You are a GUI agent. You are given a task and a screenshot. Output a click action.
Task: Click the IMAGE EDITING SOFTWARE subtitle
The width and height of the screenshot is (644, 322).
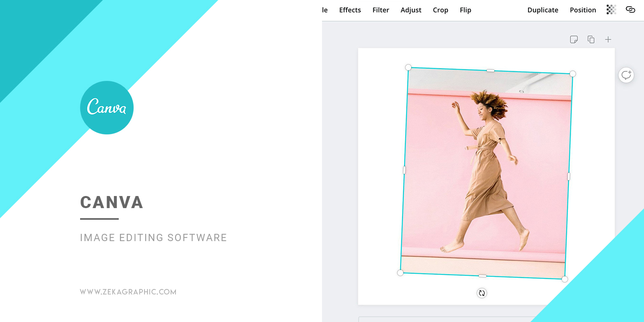(153, 238)
